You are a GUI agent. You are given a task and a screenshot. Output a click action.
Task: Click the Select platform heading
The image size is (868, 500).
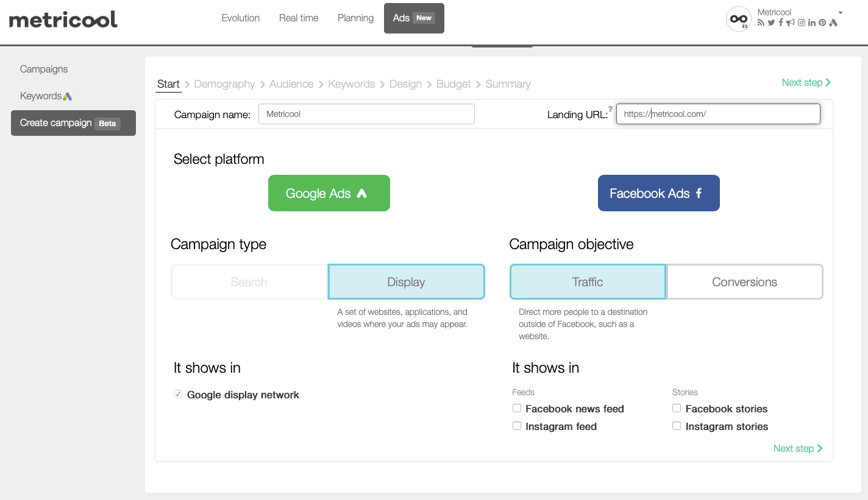219,160
